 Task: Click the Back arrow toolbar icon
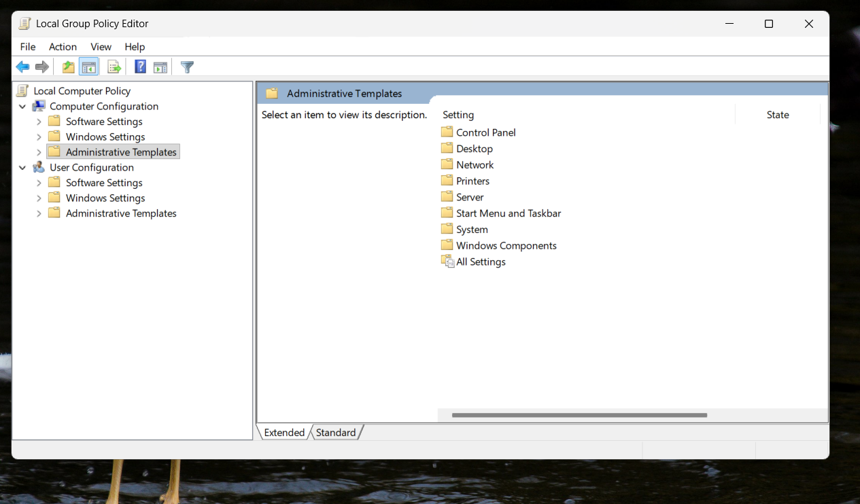23,67
